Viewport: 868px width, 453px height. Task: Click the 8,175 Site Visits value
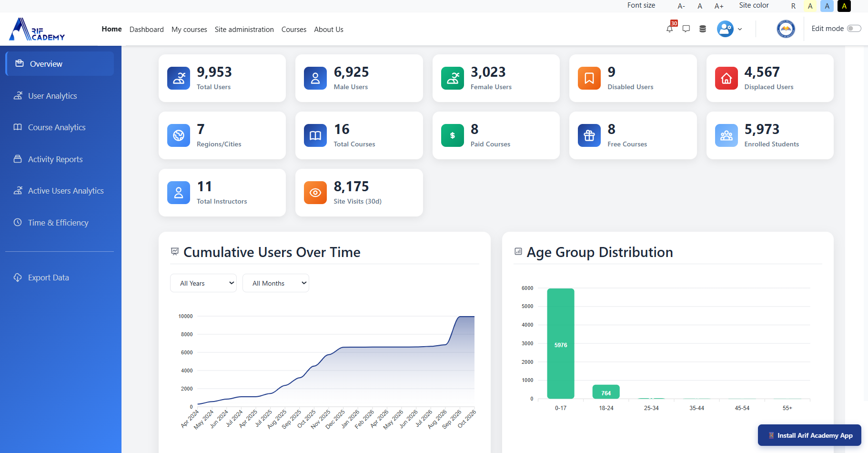click(352, 186)
